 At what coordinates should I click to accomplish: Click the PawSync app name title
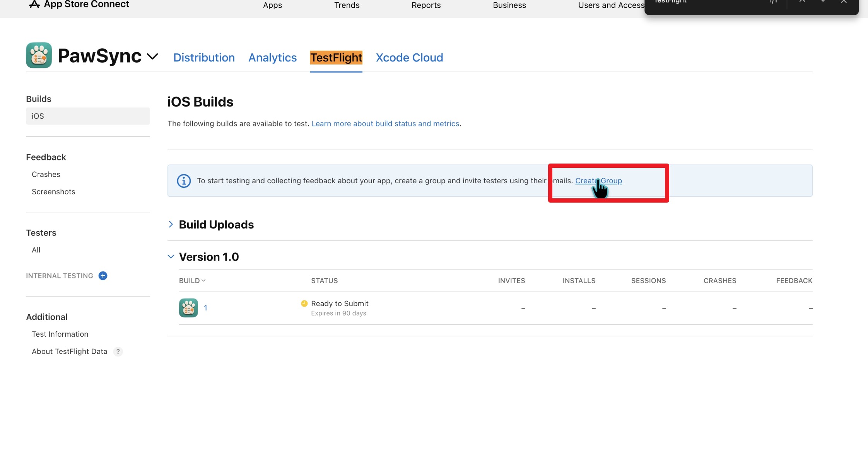[99, 56]
